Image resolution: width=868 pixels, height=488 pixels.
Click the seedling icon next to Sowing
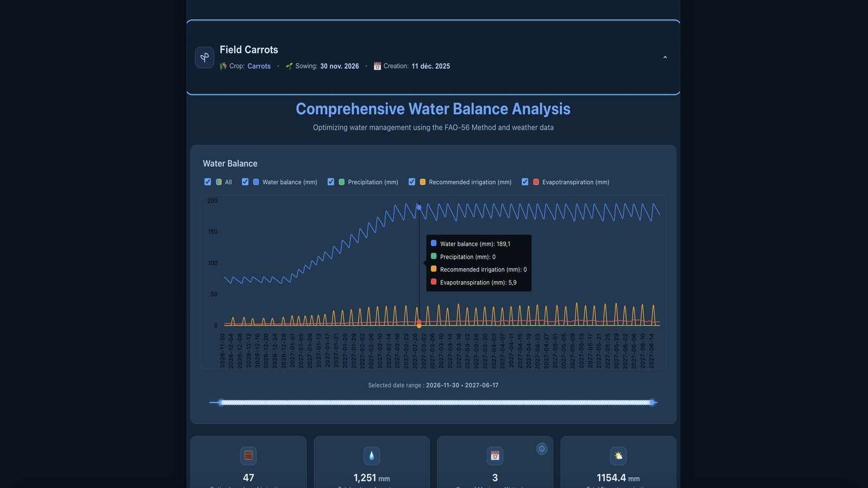click(289, 66)
